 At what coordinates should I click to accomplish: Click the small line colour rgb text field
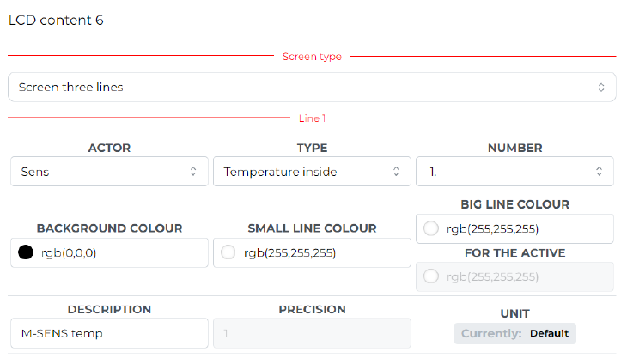[312, 252]
